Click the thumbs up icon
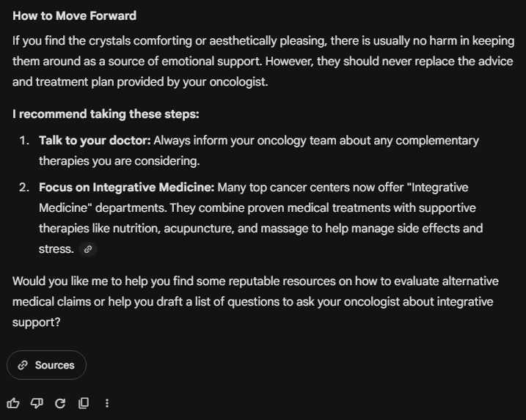Screen dimensions: 526x420 click(x=13, y=403)
